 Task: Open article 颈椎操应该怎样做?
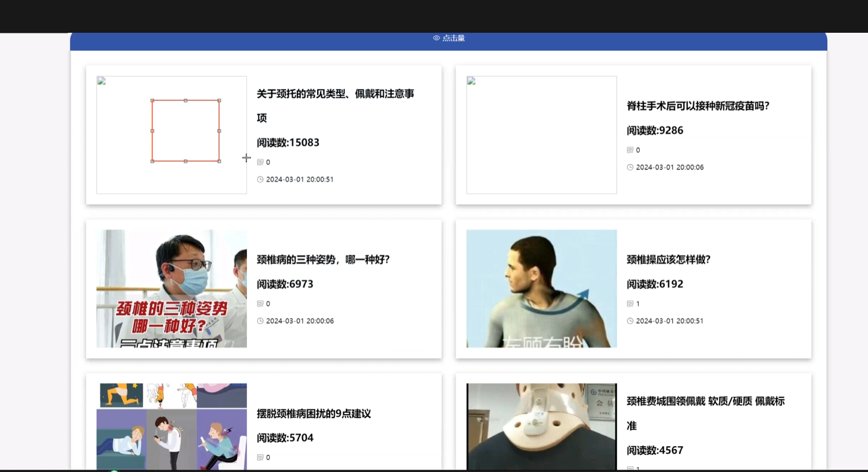[669, 260]
